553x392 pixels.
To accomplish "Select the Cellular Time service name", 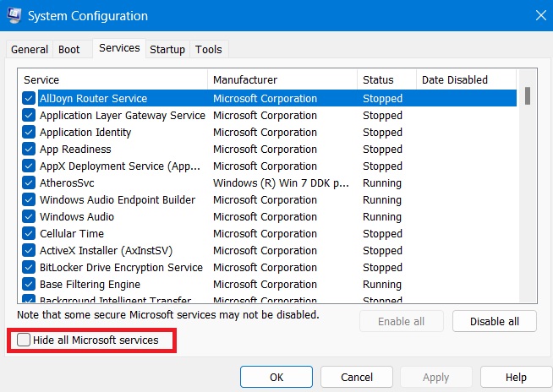I will 72,234.
